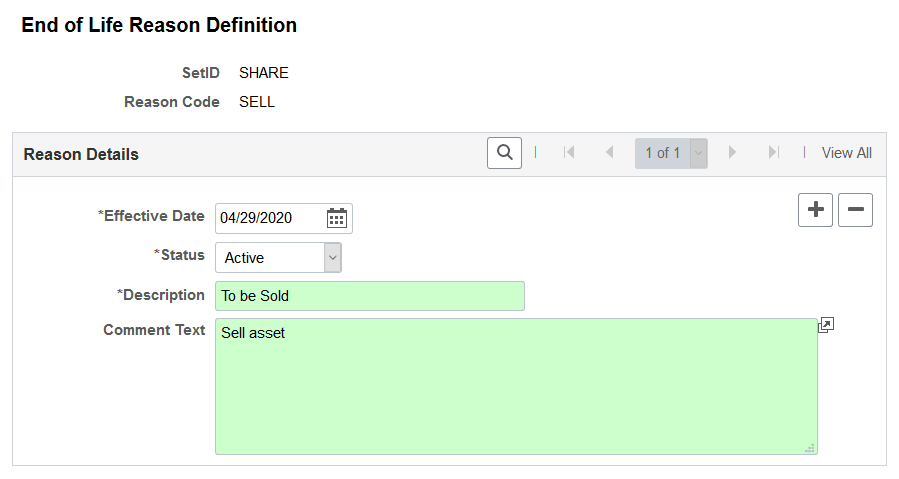Go to the next row arrow
The height and width of the screenshot is (479, 899).
tap(733, 153)
